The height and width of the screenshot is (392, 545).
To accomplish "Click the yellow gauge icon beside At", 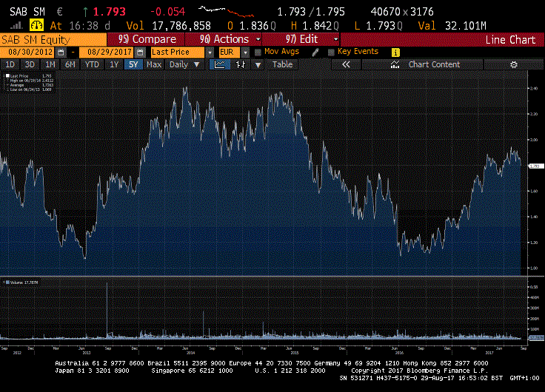I will click(36, 25).
